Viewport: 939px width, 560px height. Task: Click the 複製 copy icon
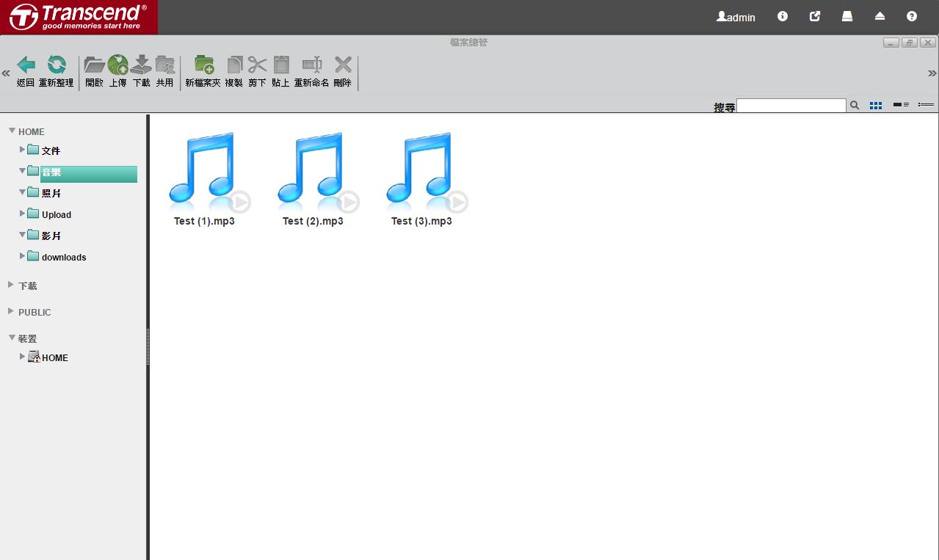pyautogui.click(x=234, y=65)
